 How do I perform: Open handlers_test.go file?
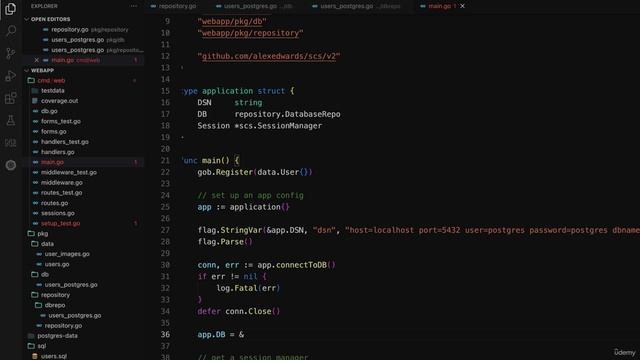[x=65, y=142]
